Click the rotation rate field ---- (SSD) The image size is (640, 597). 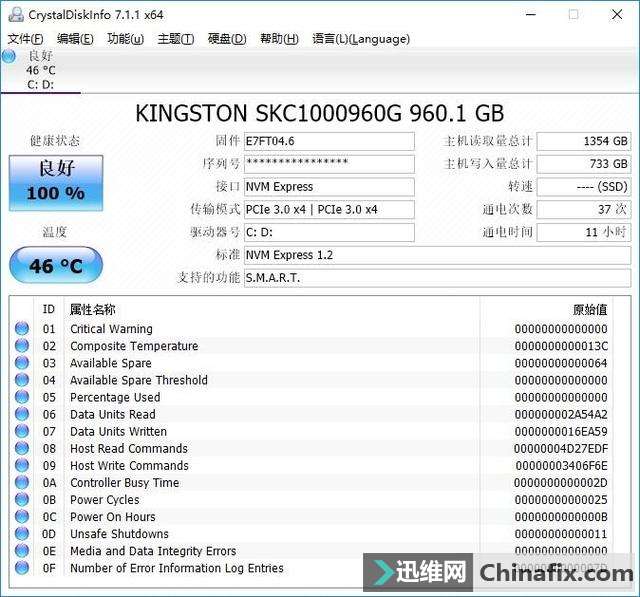584,186
